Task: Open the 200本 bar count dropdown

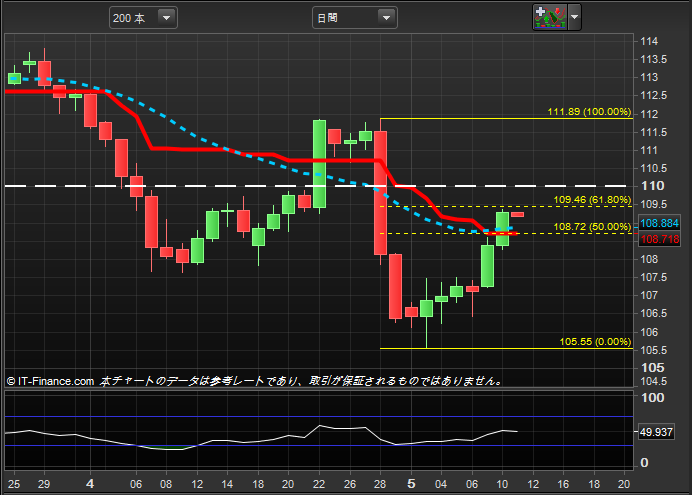Action: point(143,18)
